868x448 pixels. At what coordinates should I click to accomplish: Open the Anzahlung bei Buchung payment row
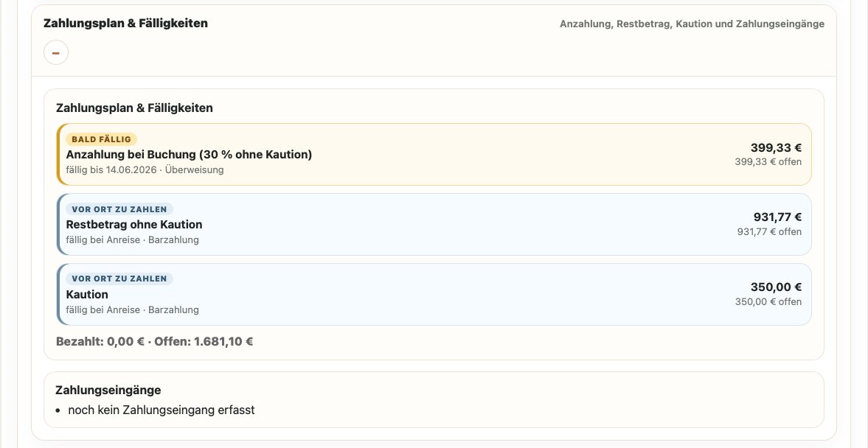coord(434,154)
